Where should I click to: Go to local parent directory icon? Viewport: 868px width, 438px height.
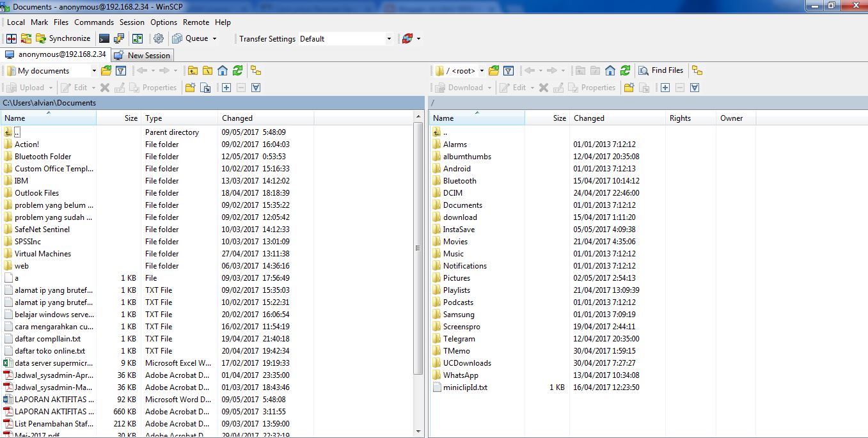(x=193, y=70)
